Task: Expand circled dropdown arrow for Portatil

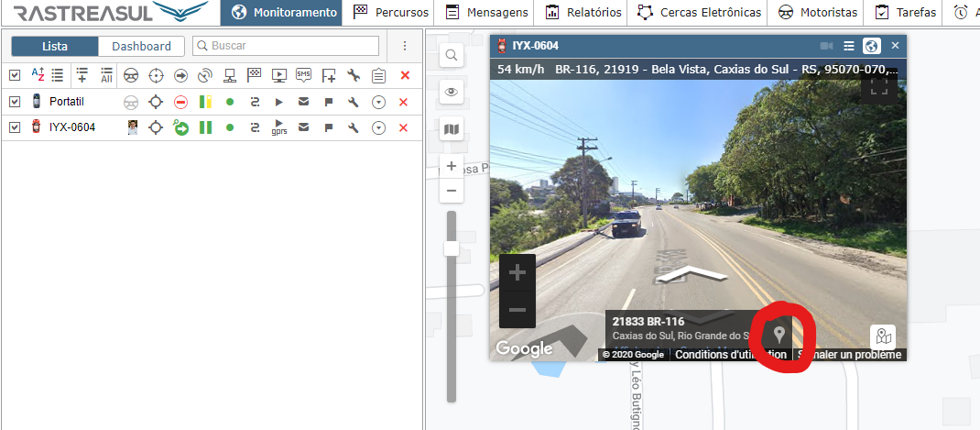Action: click(x=378, y=102)
